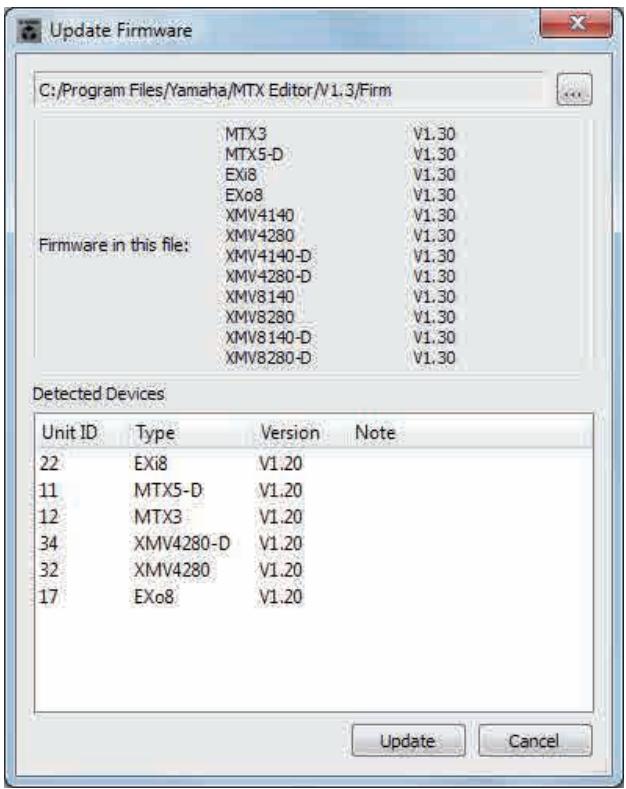
Task: Open the firmware file browse button
Action: click(574, 90)
